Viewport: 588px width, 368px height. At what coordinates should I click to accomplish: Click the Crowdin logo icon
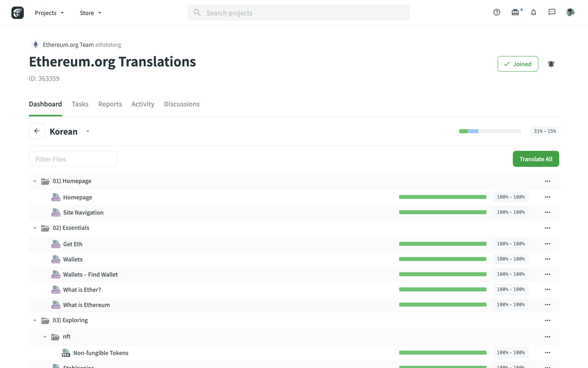point(17,13)
